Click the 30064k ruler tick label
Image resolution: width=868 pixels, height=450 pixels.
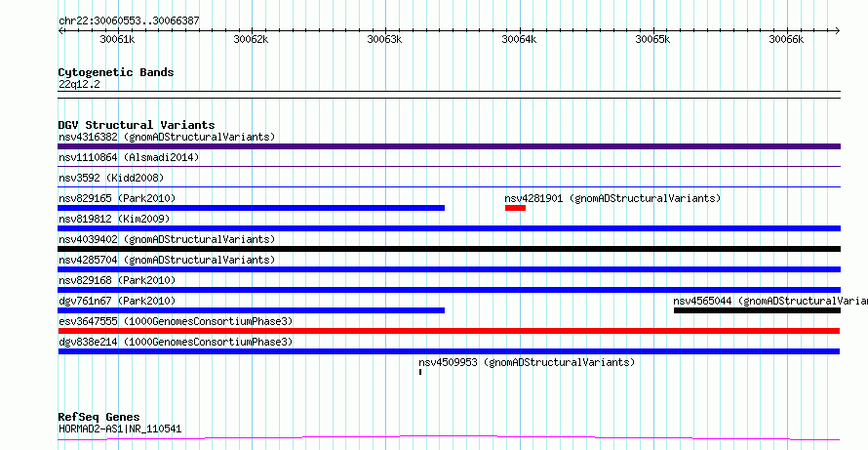tap(519, 40)
